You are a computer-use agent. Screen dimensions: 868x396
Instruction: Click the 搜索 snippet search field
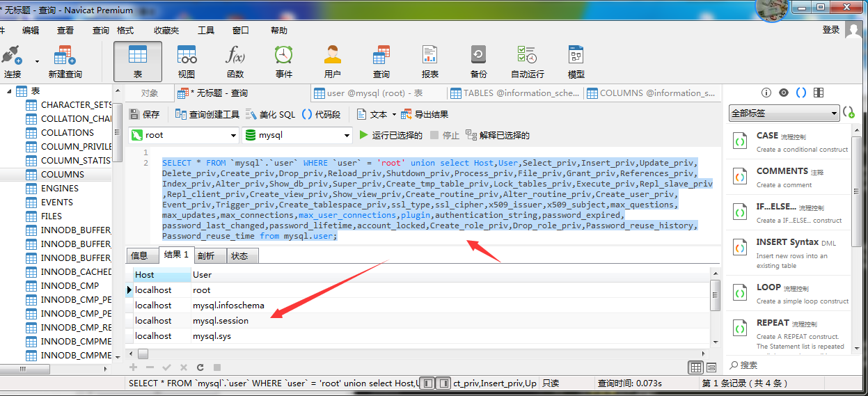coord(794,365)
